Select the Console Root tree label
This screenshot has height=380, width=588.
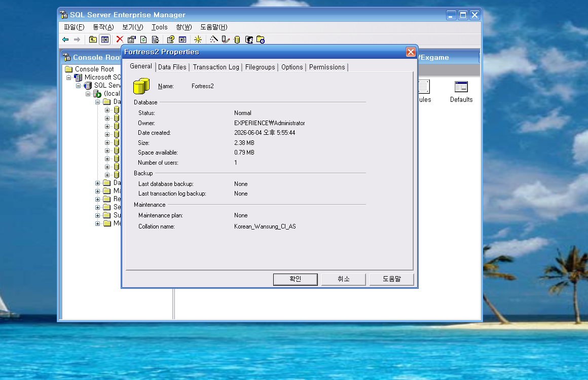94,69
